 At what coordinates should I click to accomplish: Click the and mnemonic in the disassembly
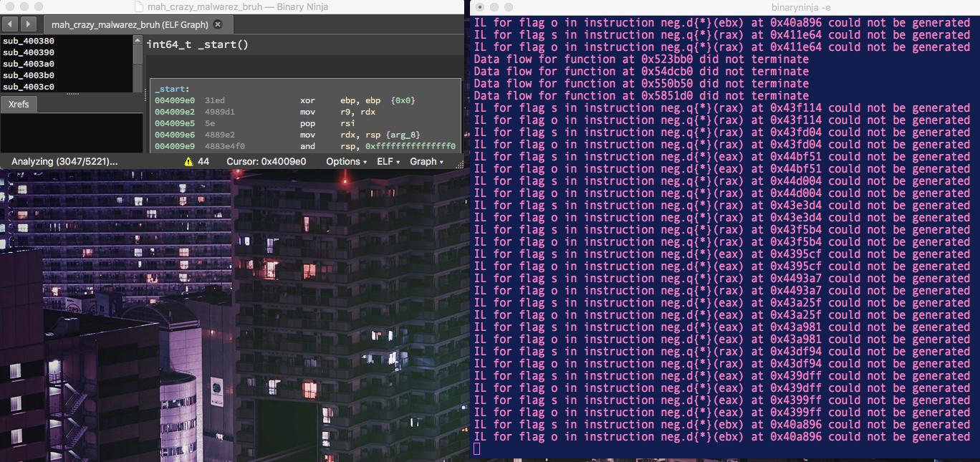[307, 146]
